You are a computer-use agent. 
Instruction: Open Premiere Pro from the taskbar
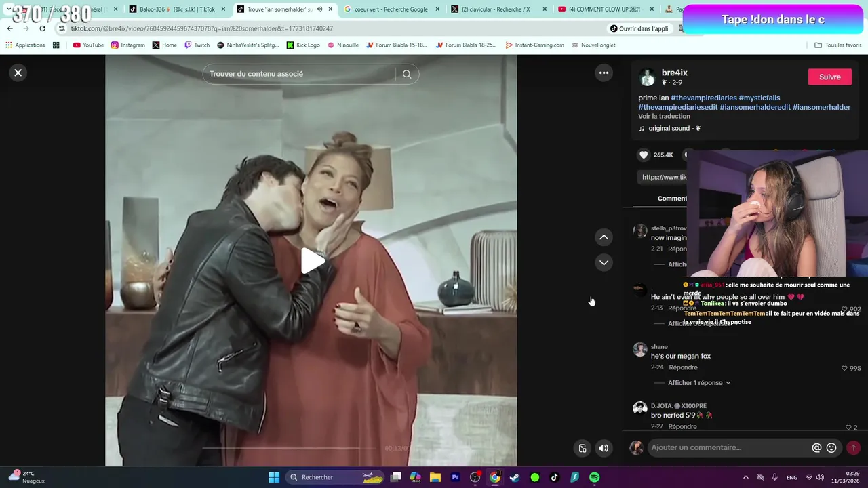tap(455, 477)
